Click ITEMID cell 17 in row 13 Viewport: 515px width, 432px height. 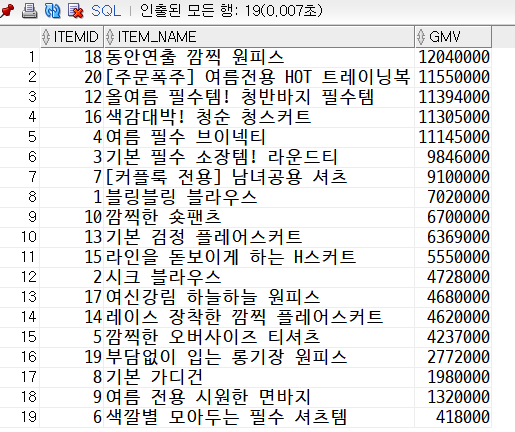(71, 297)
